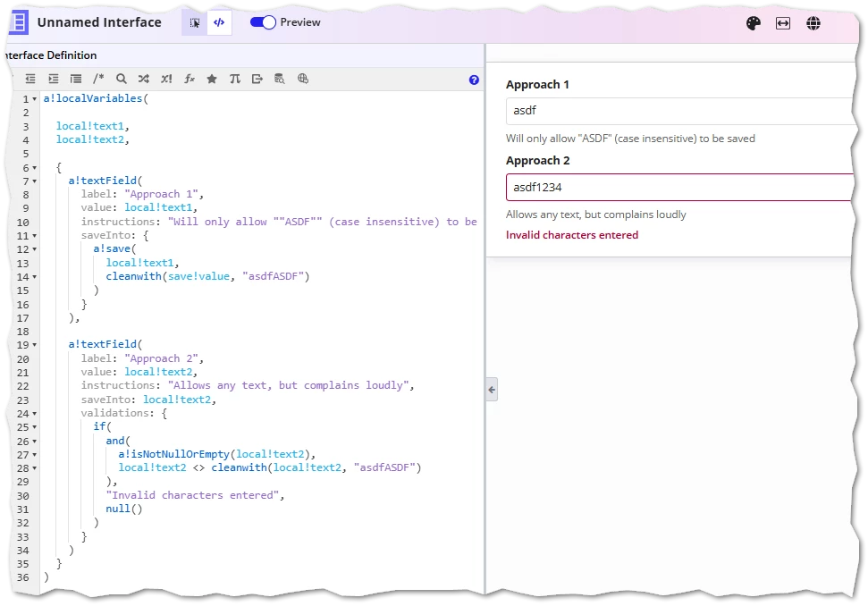
Task: Click "Invalid characters entered" string on line 30
Action: click(x=193, y=495)
